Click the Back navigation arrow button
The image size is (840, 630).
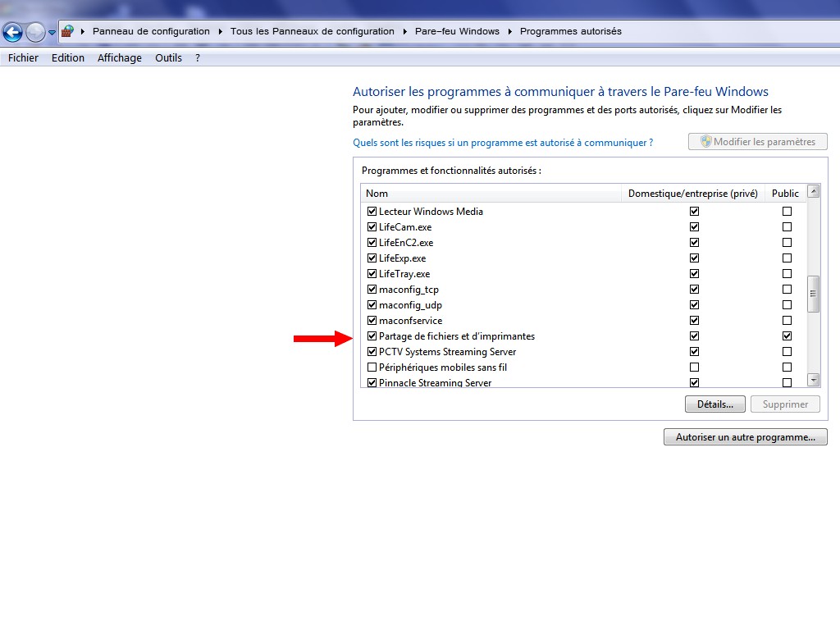[12, 32]
